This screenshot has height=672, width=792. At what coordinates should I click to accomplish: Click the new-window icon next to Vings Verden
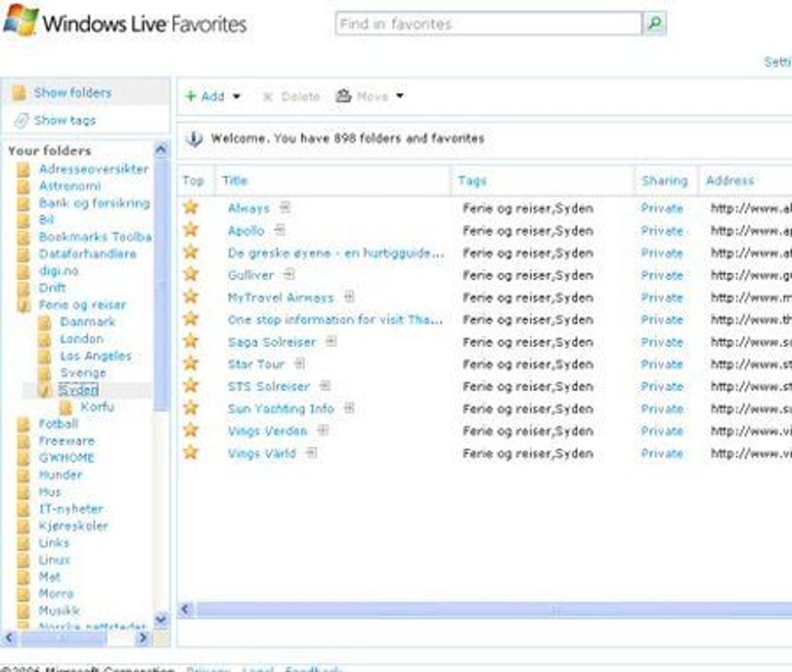coord(323,430)
